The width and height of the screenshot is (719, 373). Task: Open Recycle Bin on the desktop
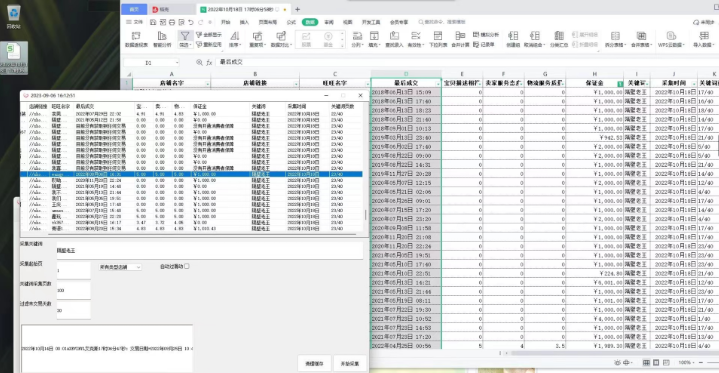point(13,17)
